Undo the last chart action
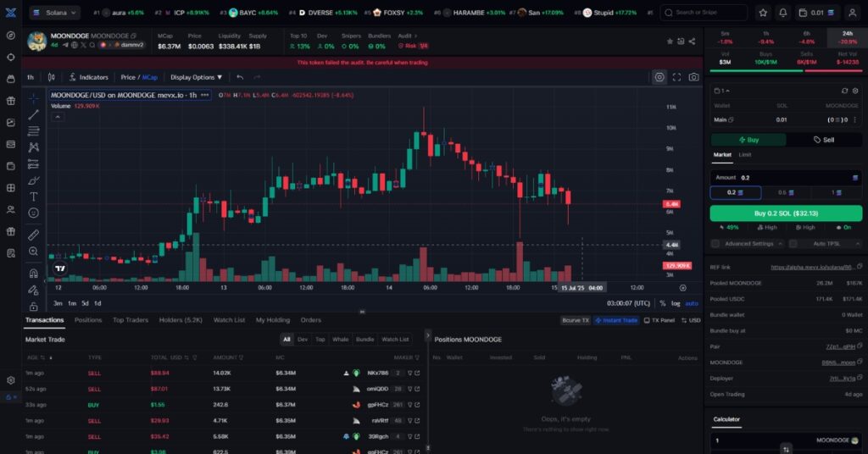Screen dimensions: 868x454 click(x=240, y=77)
